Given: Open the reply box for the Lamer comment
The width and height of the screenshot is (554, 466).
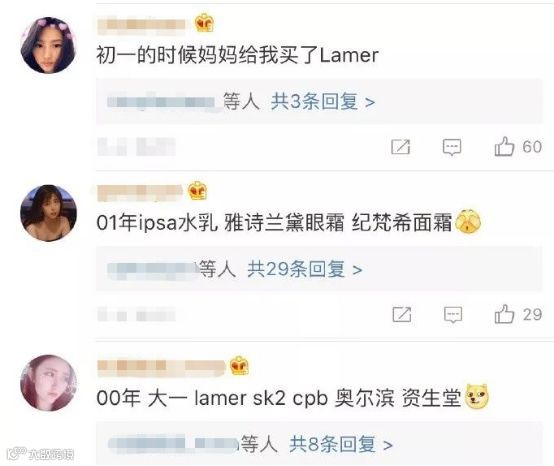Looking at the screenshot, I should coord(452,147).
